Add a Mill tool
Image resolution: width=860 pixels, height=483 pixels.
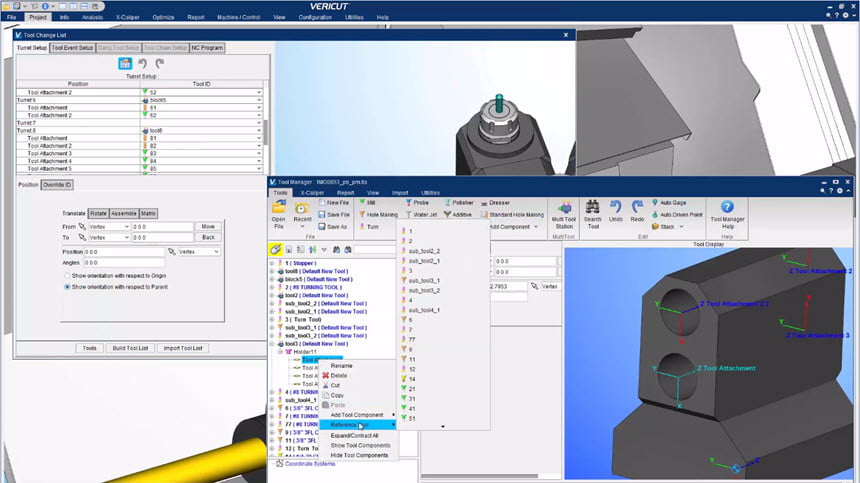pos(367,203)
